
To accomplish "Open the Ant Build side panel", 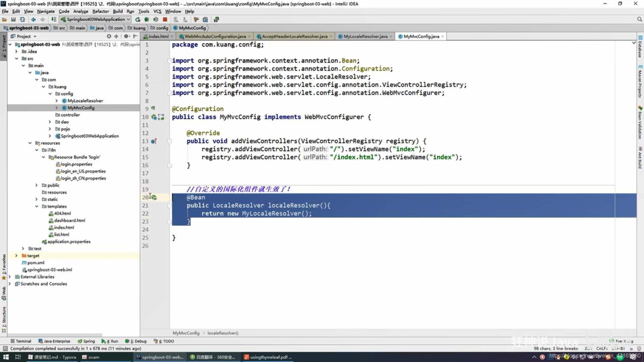I will 640,158.
